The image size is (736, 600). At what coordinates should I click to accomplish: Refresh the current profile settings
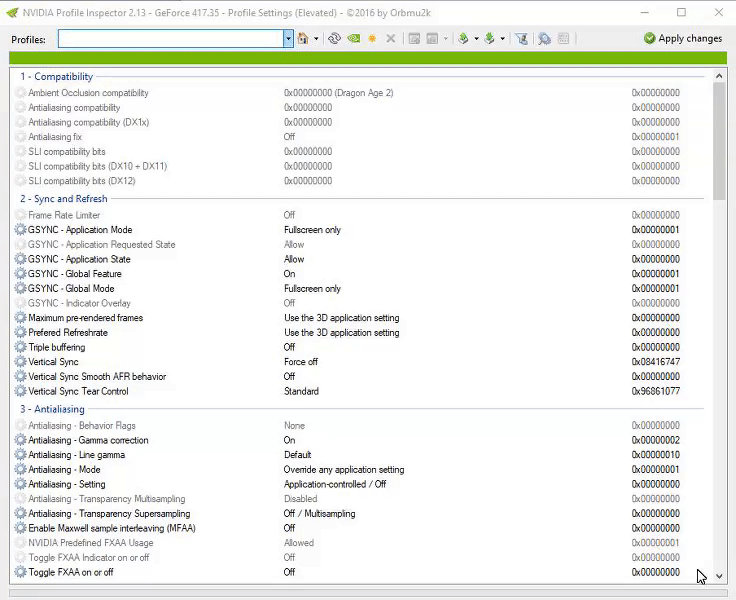334,38
